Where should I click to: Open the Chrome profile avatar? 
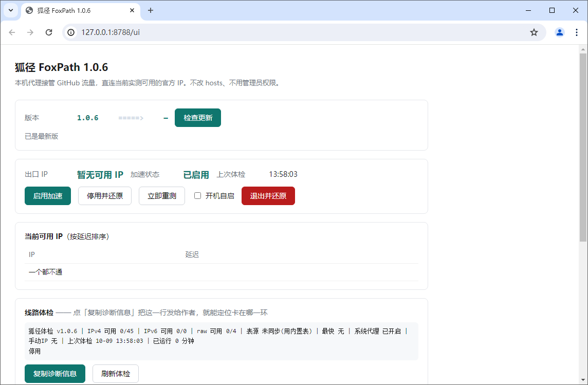click(560, 32)
